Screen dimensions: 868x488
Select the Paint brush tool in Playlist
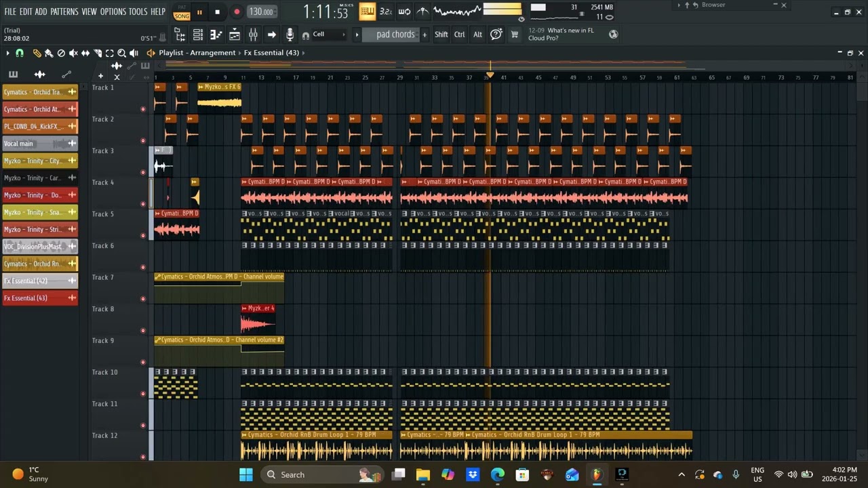pyautogui.click(x=49, y=53)
